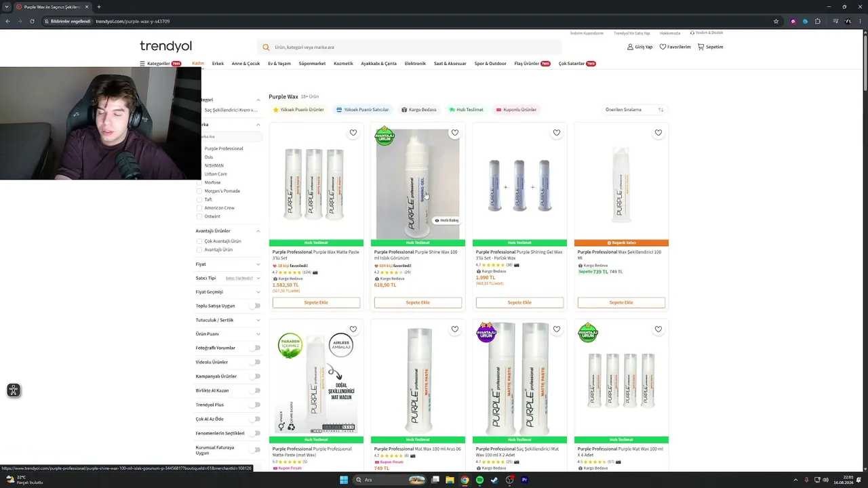Open the Süpermarket category menu
Viewport: 868px width, 488px height.
312,64
